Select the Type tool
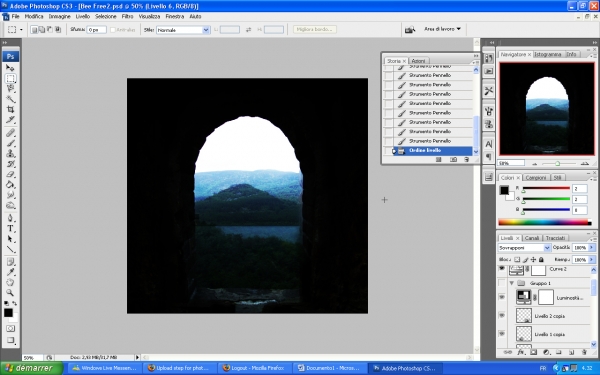Screen dimensions: 600x375 (x=10, y=228)
